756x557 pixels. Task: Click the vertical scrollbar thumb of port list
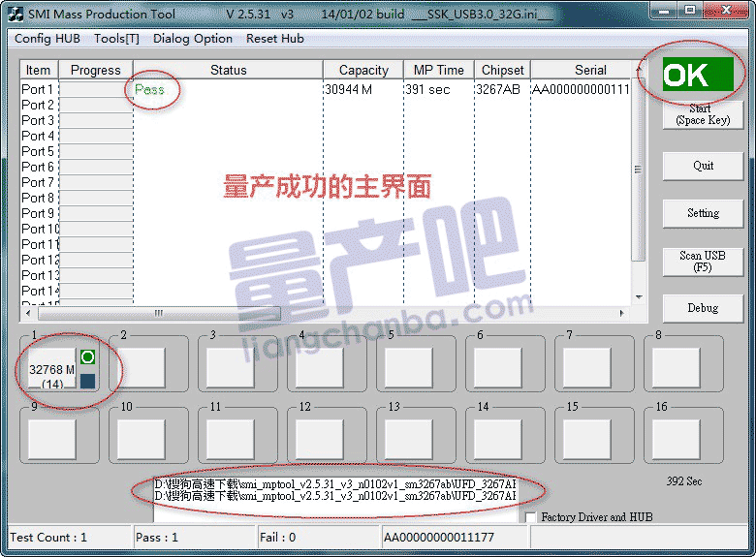click(x=639, y=169)
